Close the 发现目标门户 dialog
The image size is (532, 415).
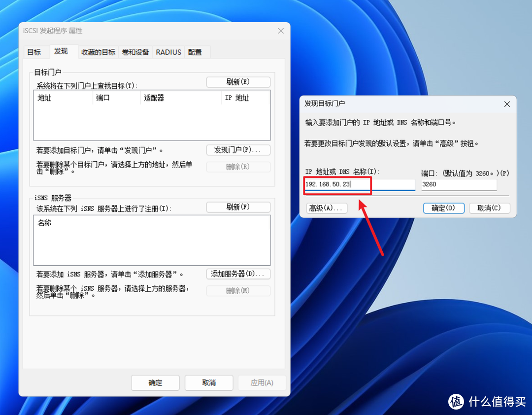(x=507, y=104)
